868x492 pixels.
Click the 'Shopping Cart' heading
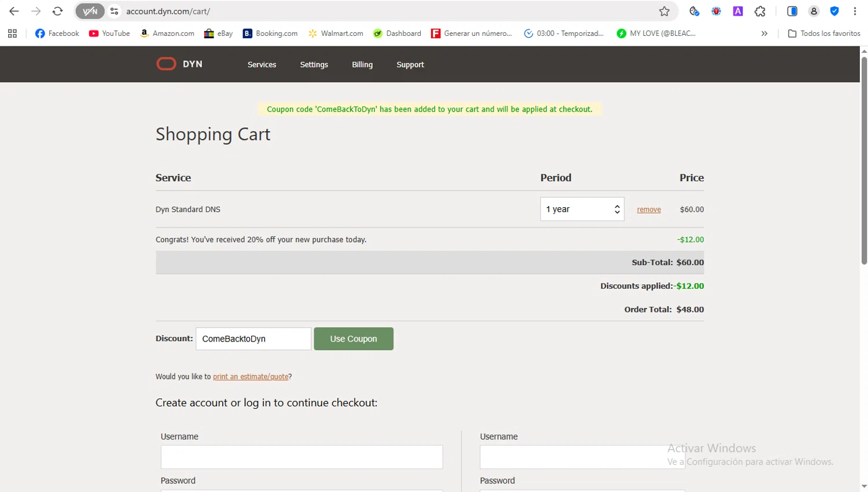(213, 134)
